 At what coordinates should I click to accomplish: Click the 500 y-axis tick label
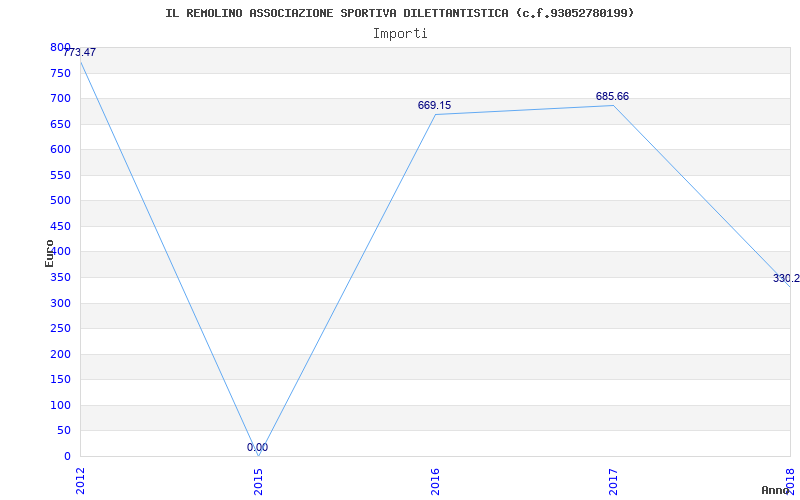pos(60,201)
